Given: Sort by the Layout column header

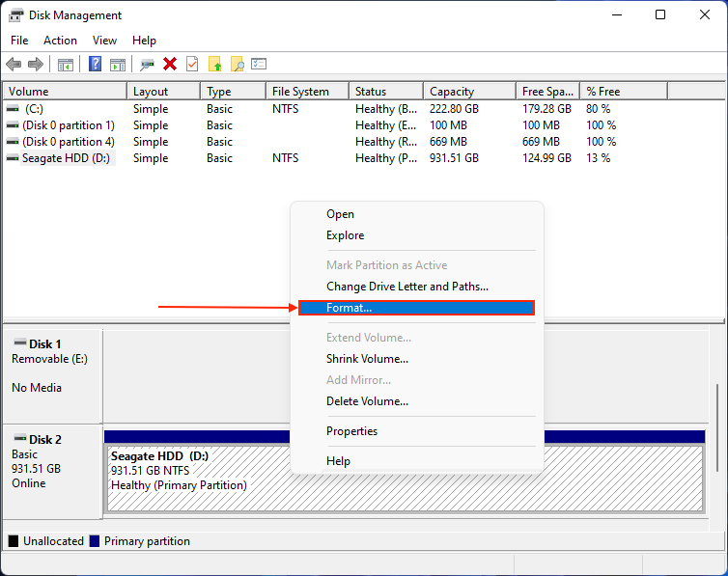Looking at the screenshot, I should (x=164, y=92).
